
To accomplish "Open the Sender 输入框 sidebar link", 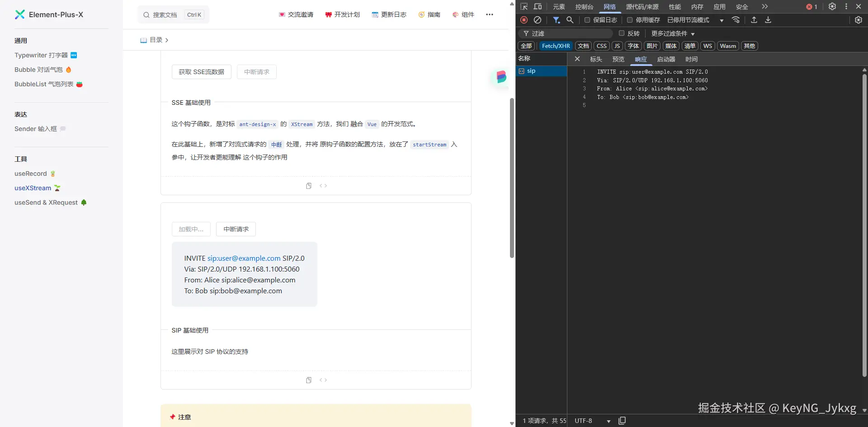I will 40,129.
